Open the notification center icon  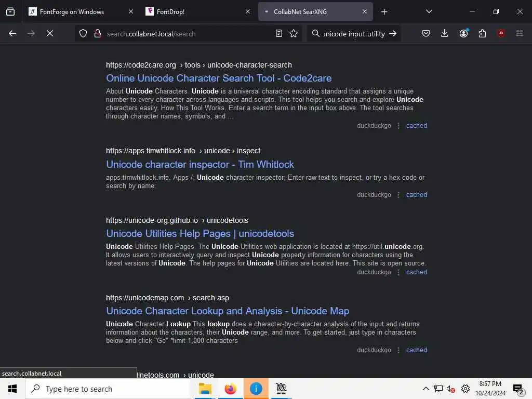[518, 389]
